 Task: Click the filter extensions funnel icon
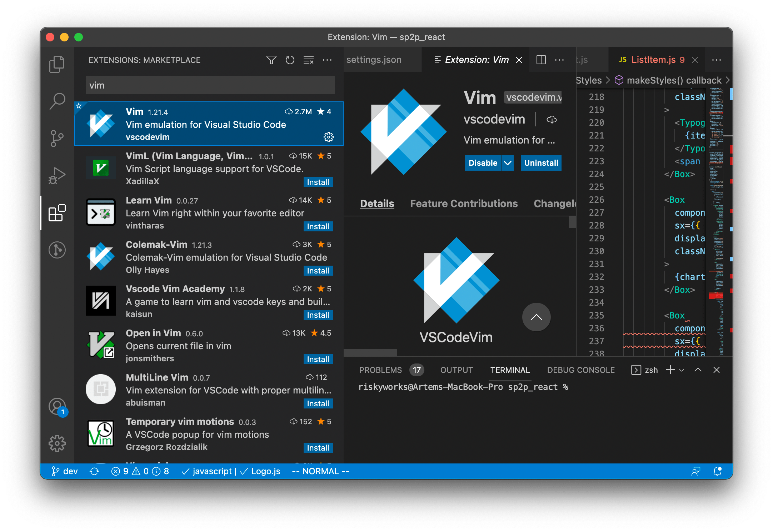[x=271, y=60]
